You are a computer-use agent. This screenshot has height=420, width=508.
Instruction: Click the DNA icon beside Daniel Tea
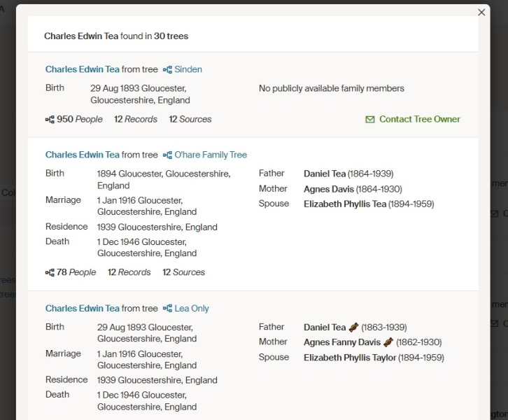354,327
